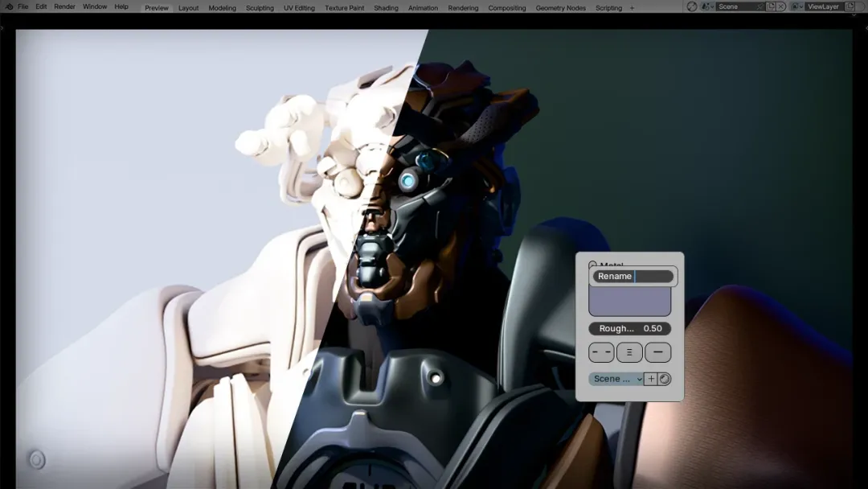Screen dimensions: 868x489
Task: Switch to the Sculpting workspace tab
Action: (x=260, y=8)
